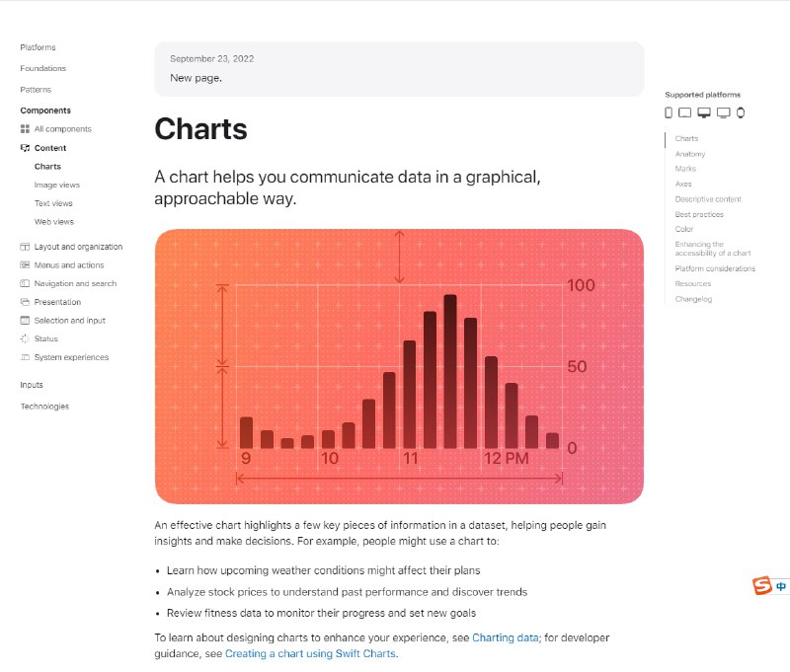Click the Apple Watch platform icon
Viewport: 790px width, 672px height.
click(741, 112)
